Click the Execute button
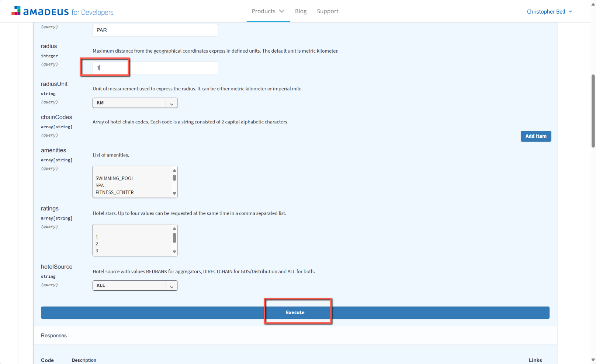 (x=295, y=312)
